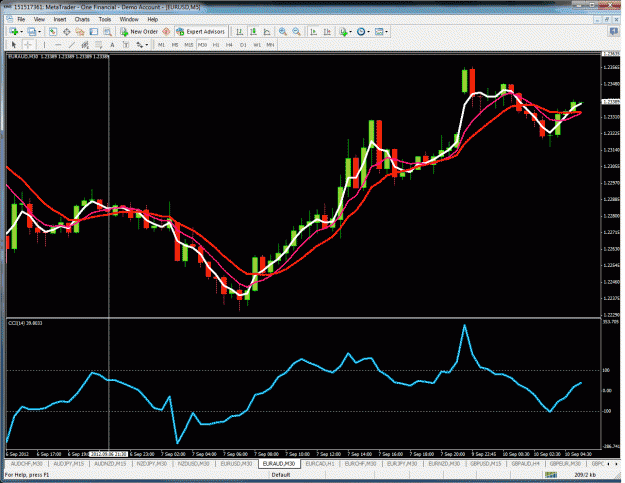Viewport: 625px width, 483px height.
Task: Click the Indicators list icon
Action: pyautogui.click(x=343, y=31)
